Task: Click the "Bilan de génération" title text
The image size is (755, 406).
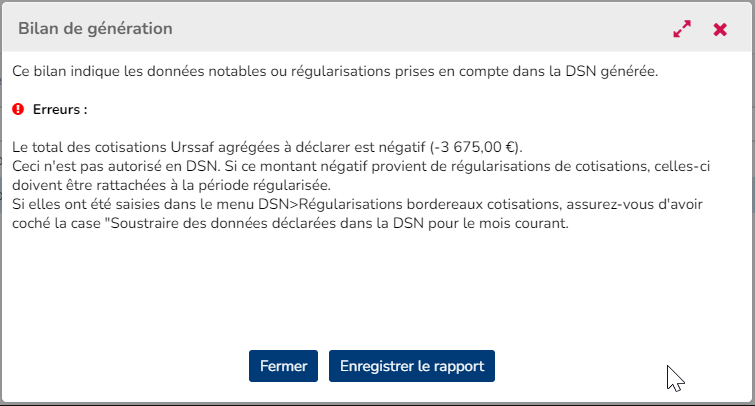Action: (95, 29)
